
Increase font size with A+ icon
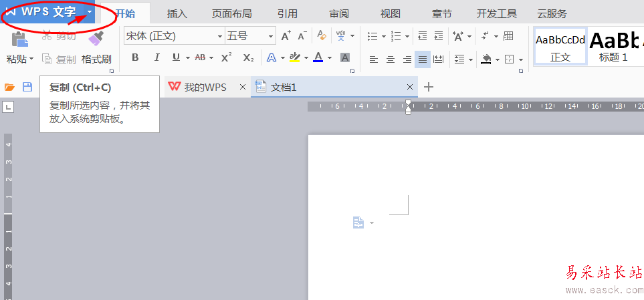click(x=286, y=36)
